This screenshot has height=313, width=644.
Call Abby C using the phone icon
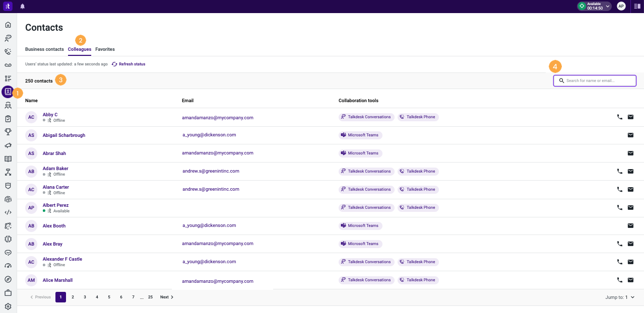(619, 117)
